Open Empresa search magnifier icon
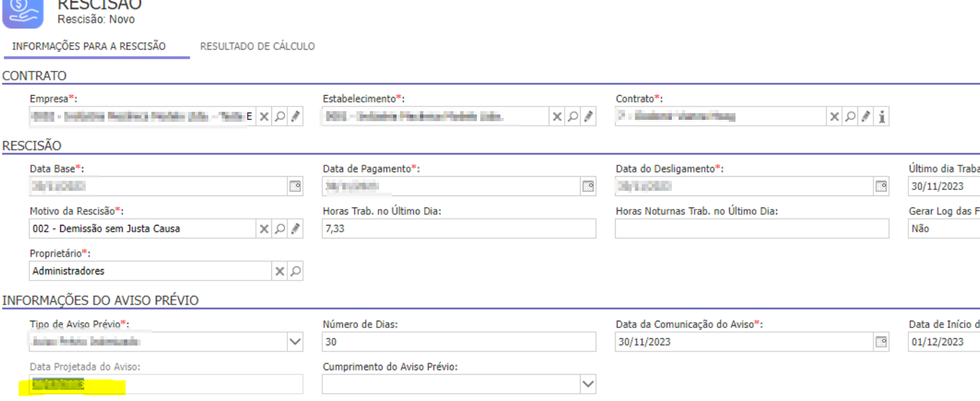 tap(280, 117)
